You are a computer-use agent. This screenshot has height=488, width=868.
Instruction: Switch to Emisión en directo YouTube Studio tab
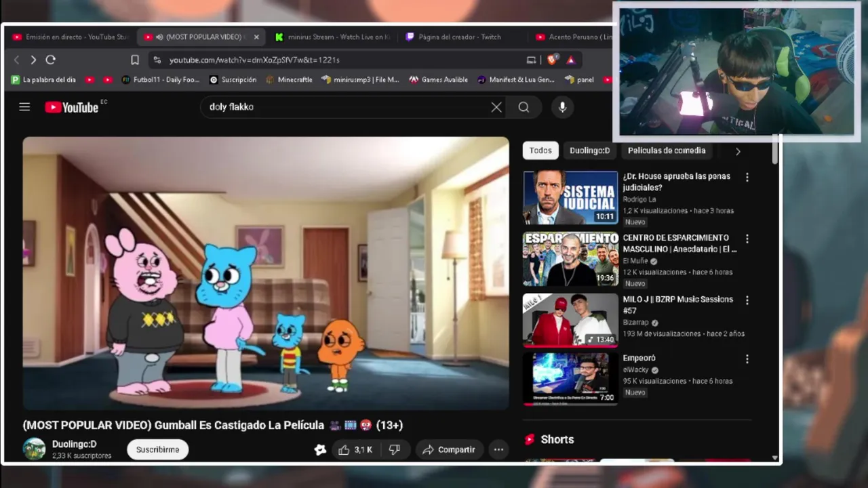[71, 37]
